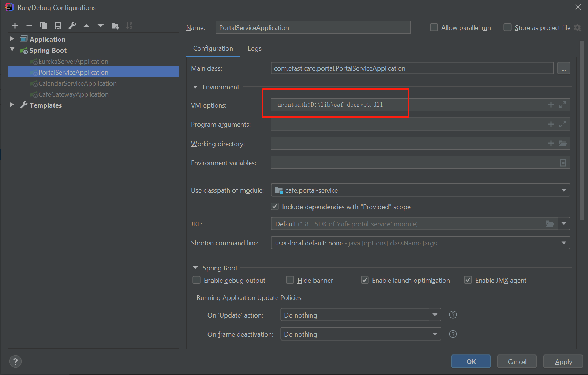Expand the Application tree node
Image resolution: width=588 pixels, height=375 pixels.
(x=12, y=38)
